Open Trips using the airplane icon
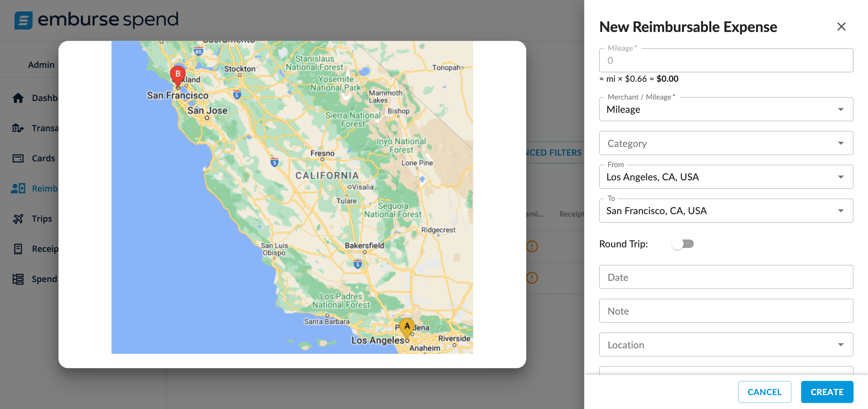The image size is (868, 409). point(17,218)
